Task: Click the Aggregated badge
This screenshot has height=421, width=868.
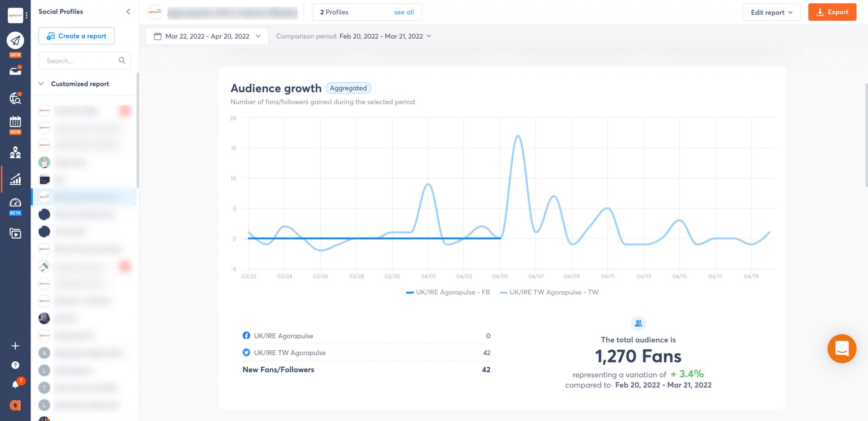Action: coord(348,88)
